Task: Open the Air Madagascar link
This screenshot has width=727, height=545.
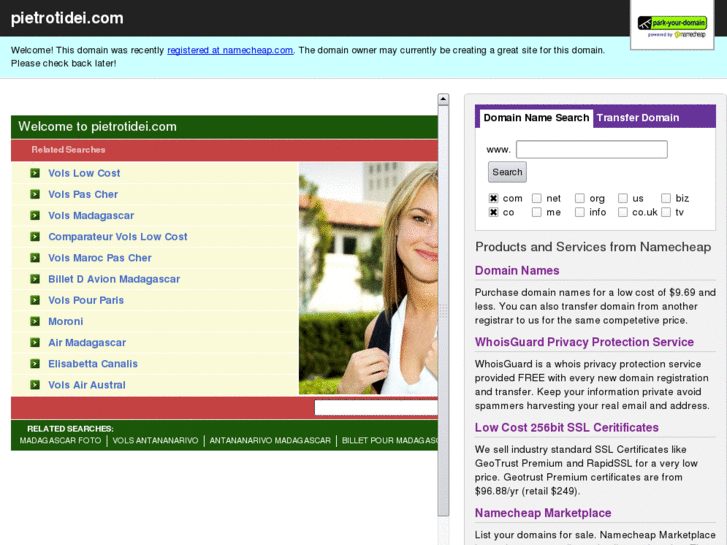Action: click(87, 343)
